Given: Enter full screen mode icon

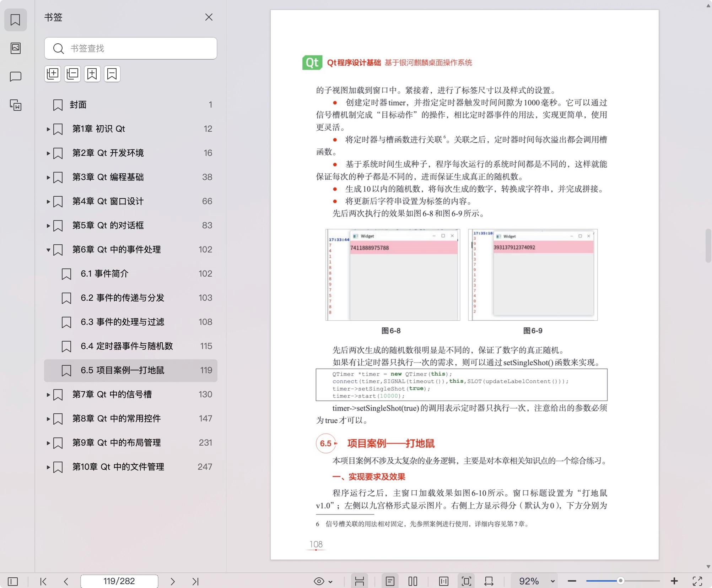Looking at the screenshot, I should coord(697,581).
